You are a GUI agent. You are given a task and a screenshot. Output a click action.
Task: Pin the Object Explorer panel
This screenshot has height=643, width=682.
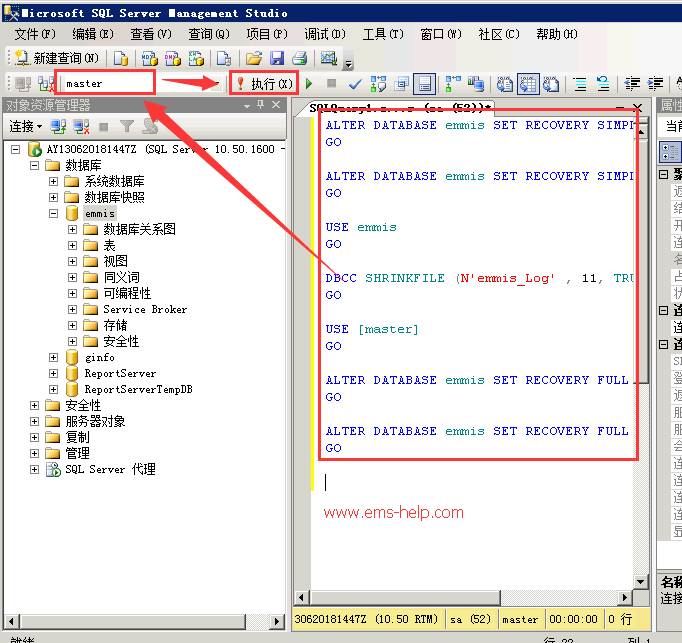tap(261, 104)
